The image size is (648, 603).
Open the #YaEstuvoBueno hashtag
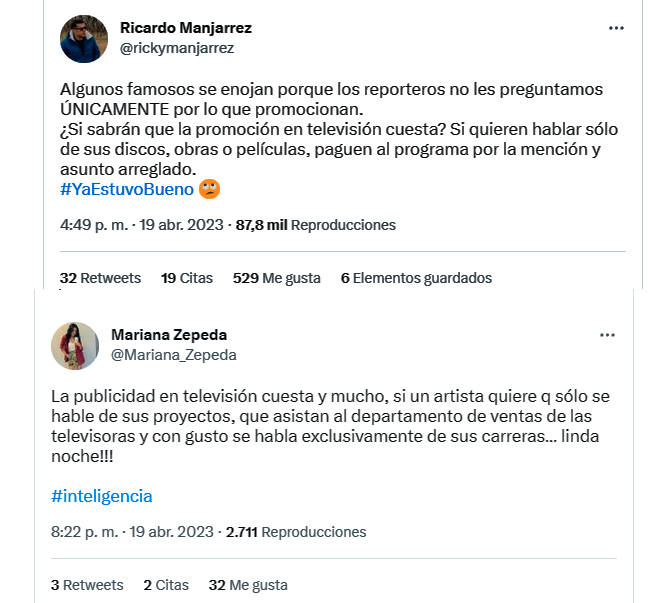tap(125, 188)
